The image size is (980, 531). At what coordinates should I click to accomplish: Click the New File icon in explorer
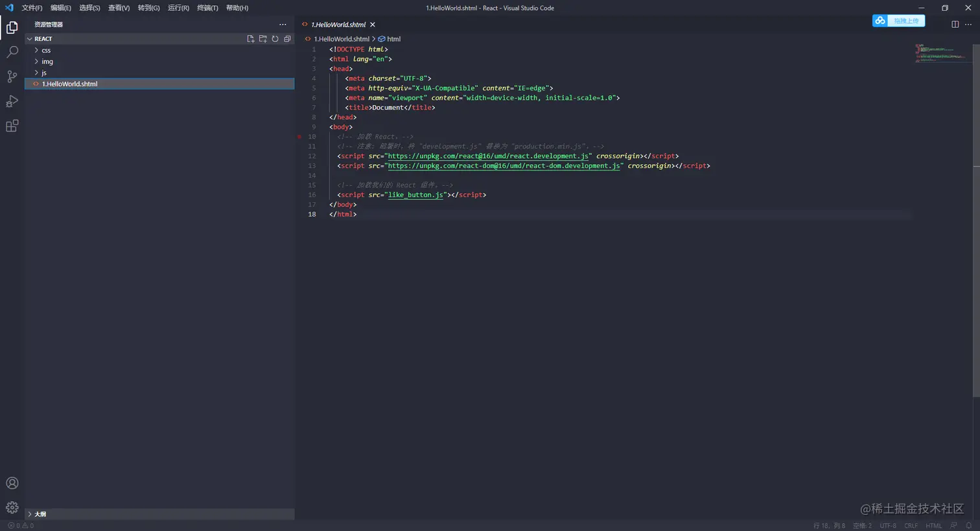tap(251, 39)
